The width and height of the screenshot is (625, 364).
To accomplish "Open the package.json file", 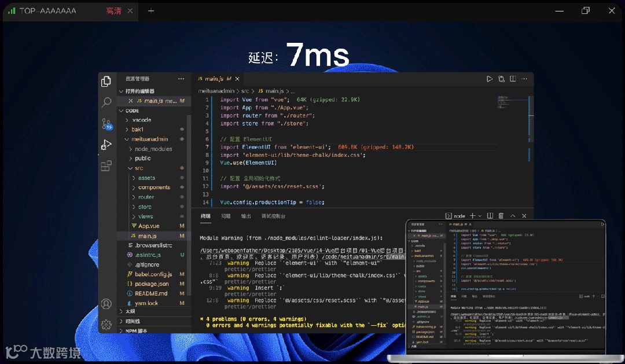I will click(x=152, y=284).
